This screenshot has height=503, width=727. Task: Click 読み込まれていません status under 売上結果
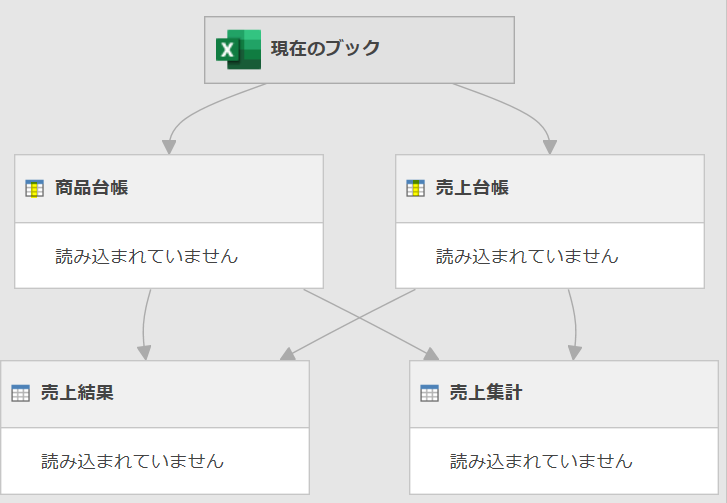[x=132, y=461]
